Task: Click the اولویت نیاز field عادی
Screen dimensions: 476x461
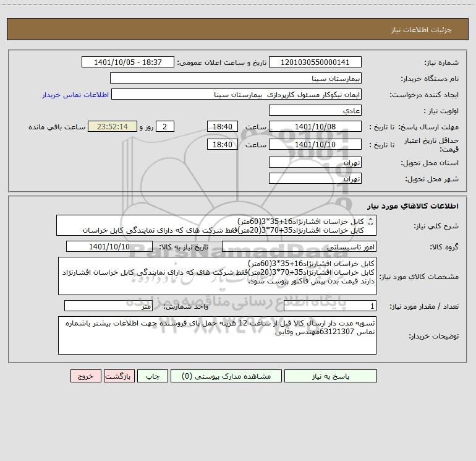Action: 315,110
